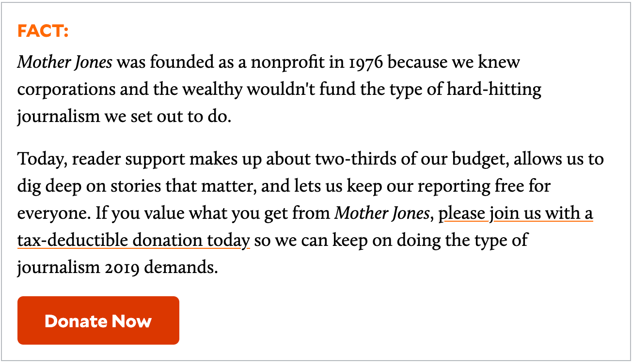632x364 pixels.
Task: Click the phrase 'reader support'
Action: pos(128,159)
